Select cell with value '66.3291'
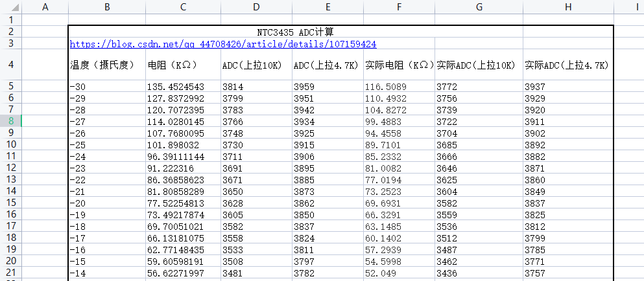This screenshot has width=644, height=281. [x=400, y=214]
